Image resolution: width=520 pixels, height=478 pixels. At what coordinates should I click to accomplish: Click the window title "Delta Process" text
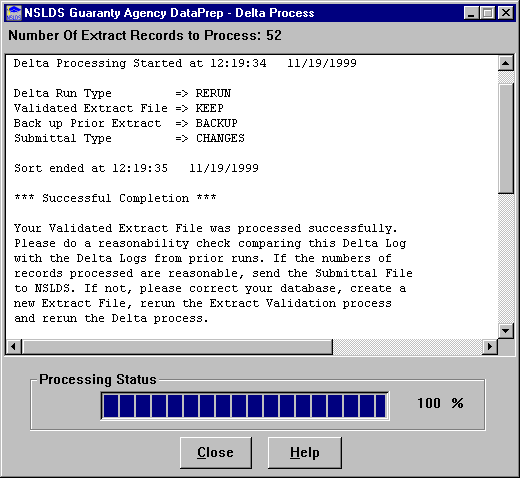click(275, 13)
